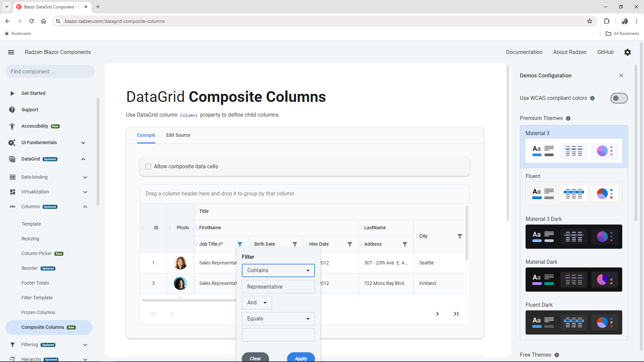Open the Birth Date column filter icon
Screen dimensions: 644x362
(295, 244)
